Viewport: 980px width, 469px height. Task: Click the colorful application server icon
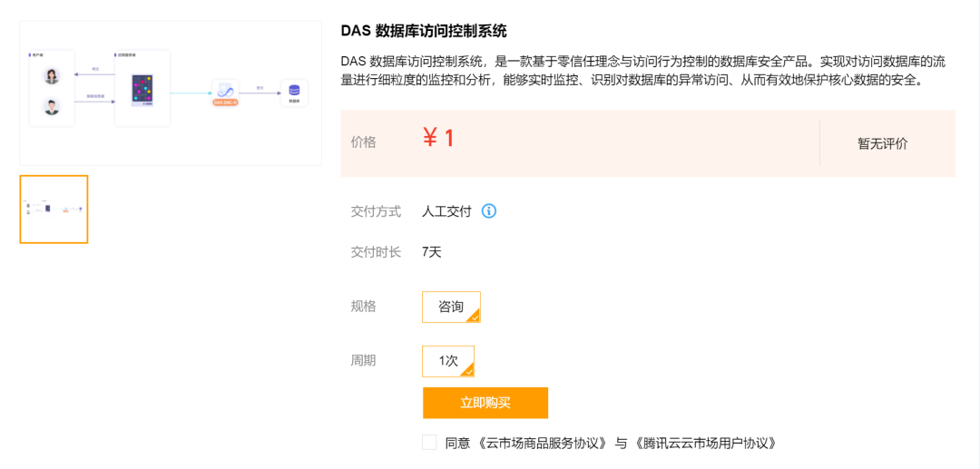pos(142,90)
